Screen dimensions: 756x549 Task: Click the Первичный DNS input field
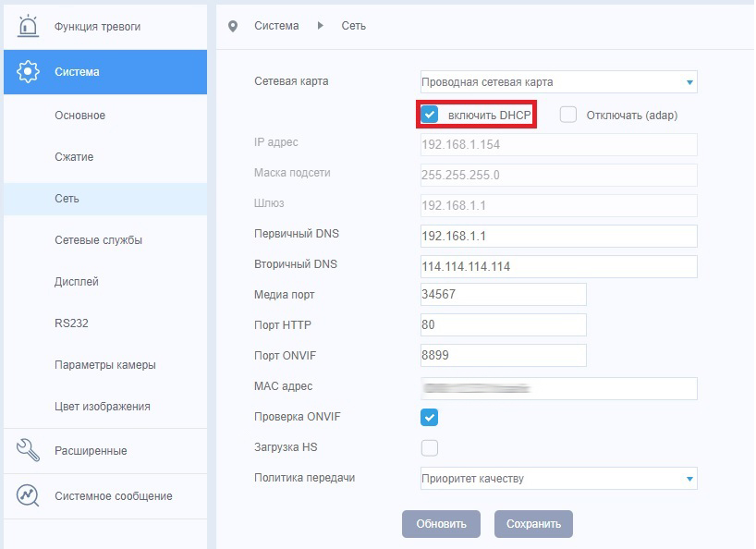click(558, 236)
